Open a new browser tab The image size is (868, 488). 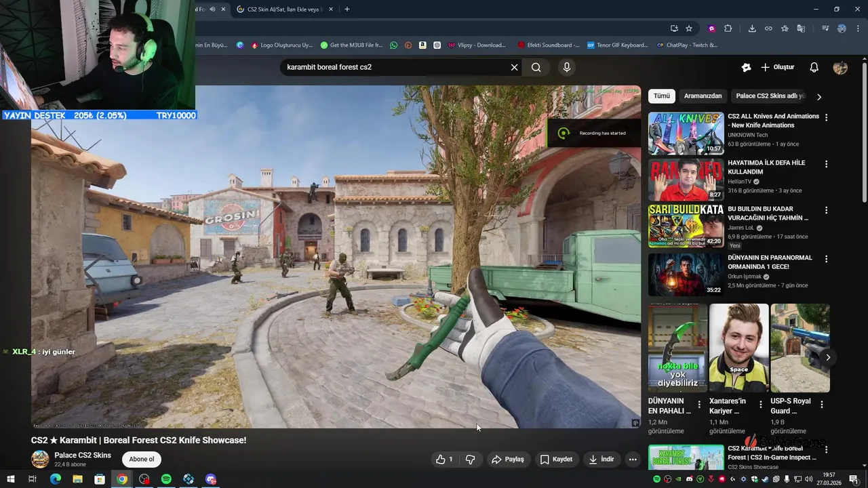point(347,9)
